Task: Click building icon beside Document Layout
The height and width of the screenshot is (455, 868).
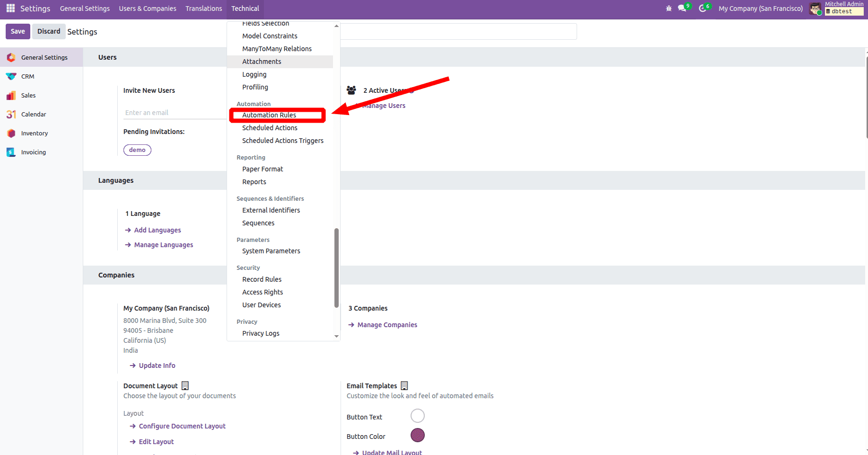Action: click(185, 385)
